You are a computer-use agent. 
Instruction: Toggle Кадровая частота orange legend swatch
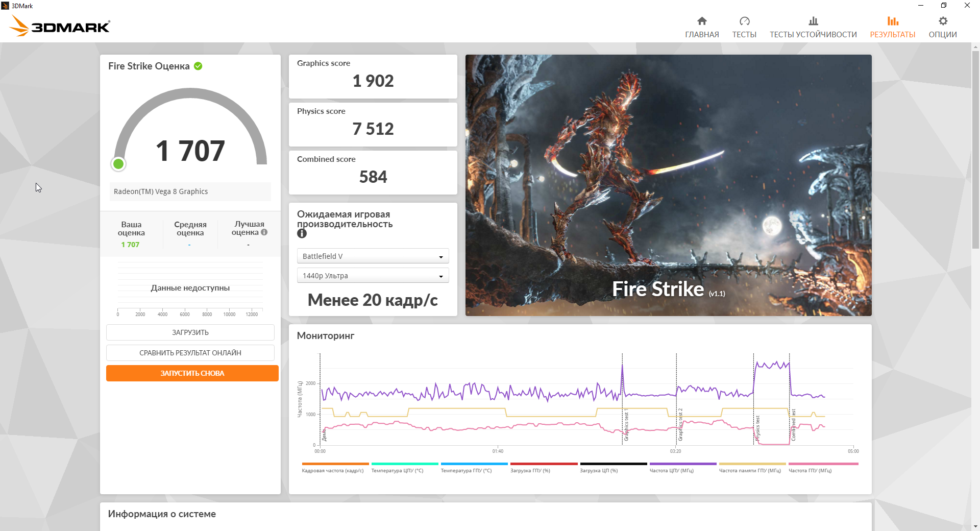coord(335,464)
